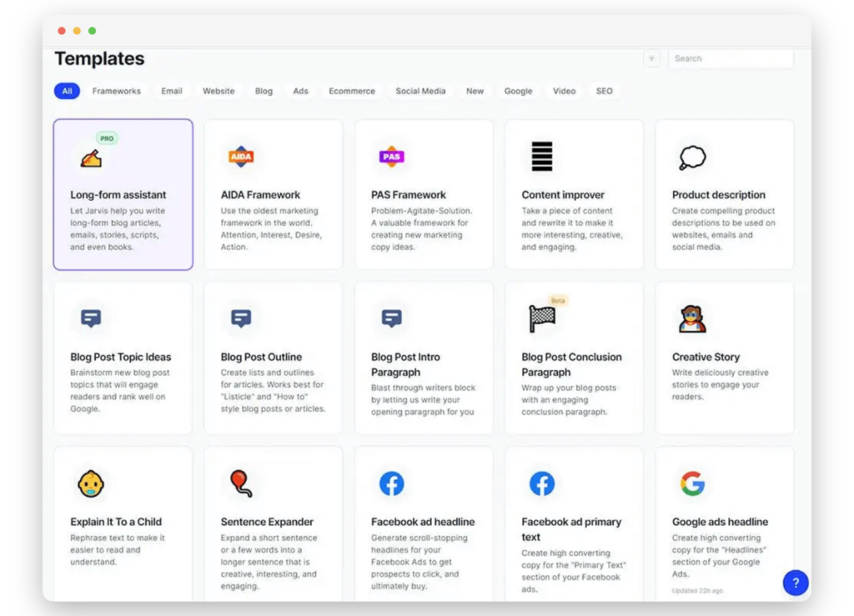Image resolution: width=854 pixels, height=616 pixels.
Task: Click the Creative Story character icon
Action: point(692,318)
